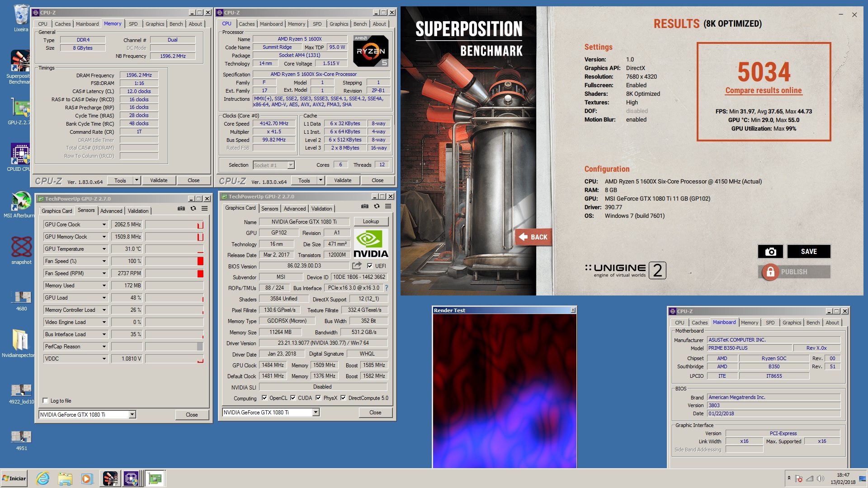Image resolution: width=868 pixels, height=488 pixels.
Task: Click the PUBLISH button in Superposition
Action: tap(794, 272)
